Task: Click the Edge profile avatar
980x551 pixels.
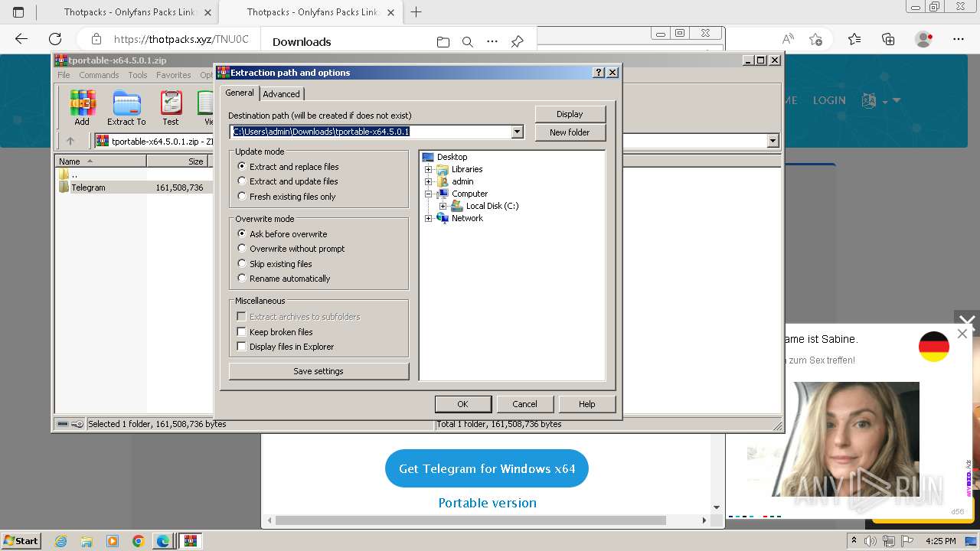Action: pyautogui.click(x=924, y=39)
